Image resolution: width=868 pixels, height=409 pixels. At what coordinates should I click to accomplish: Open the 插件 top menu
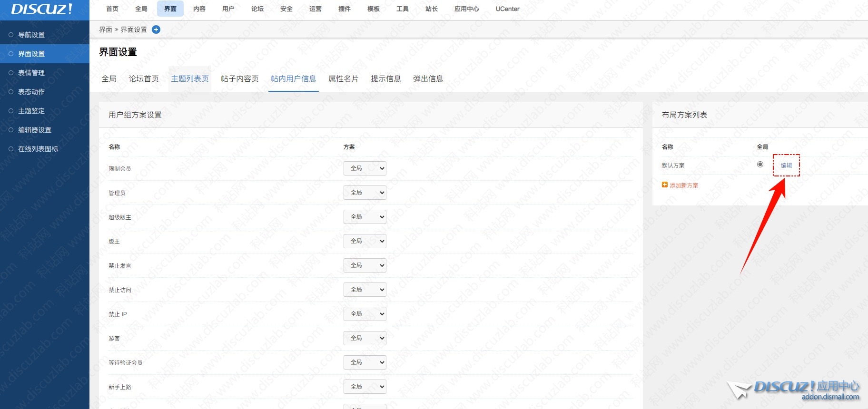click(344, 9)
